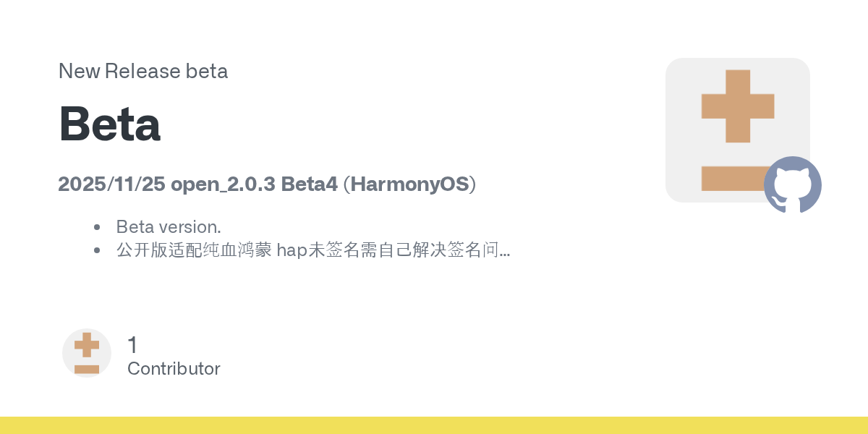Open the bold "Beta" release title

(x=109, y=124)
